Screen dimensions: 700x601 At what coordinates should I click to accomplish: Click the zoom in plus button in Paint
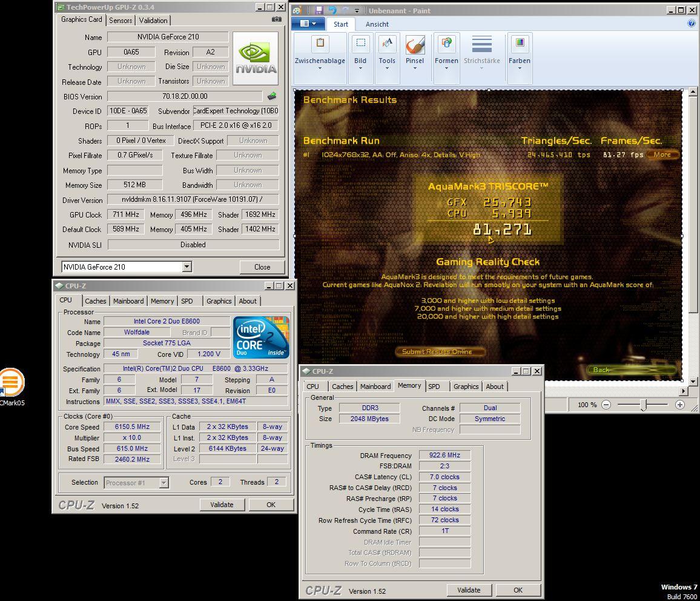(x=679, y=405)
